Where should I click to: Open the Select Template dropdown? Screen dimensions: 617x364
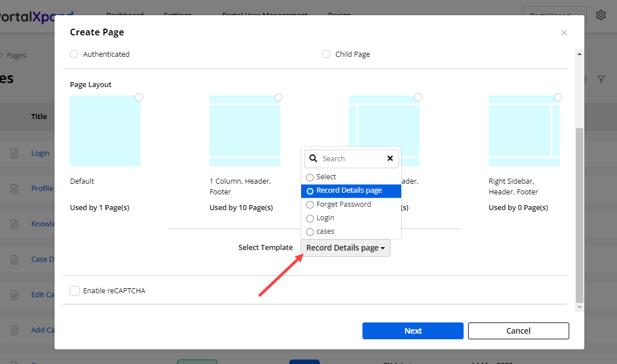click(345, 248)
